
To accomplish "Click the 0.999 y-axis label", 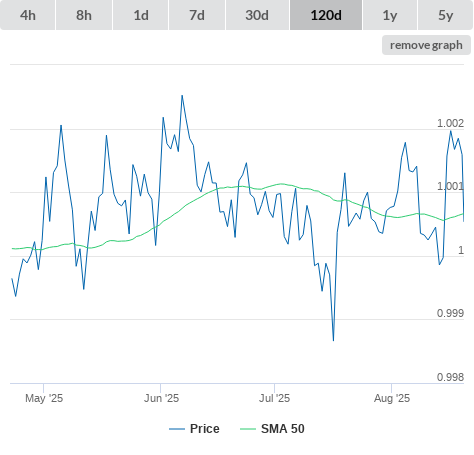I will click(x=450, y=313).
